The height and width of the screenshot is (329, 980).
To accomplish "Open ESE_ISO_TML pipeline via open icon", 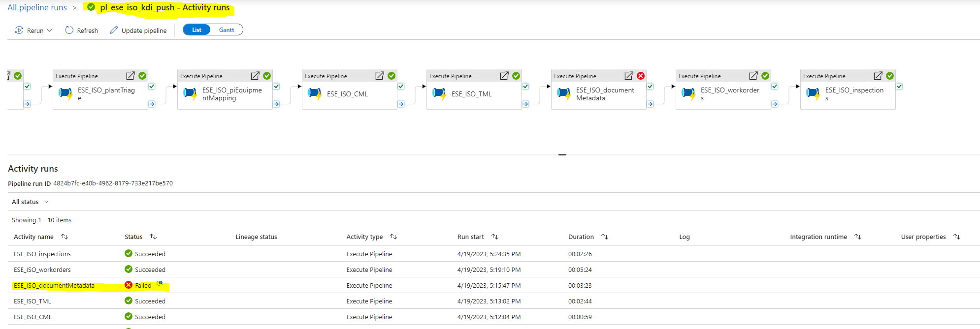I will (x=504, y=76).
